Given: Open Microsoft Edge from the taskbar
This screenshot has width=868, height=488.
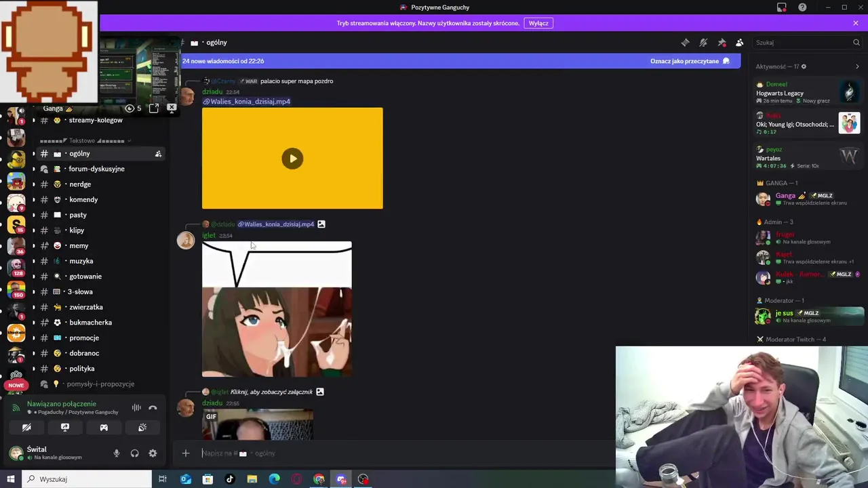Looking at the screenshot, I should tap(274, 479).
